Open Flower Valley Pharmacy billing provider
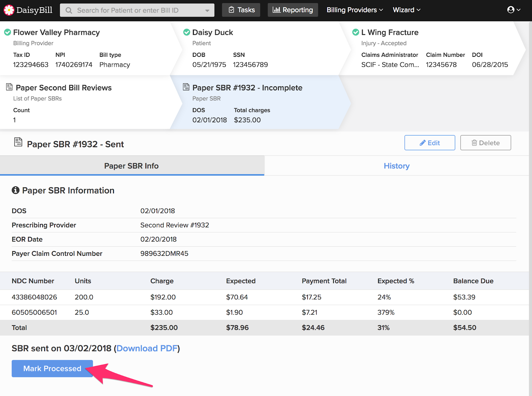 coord(57,32)
